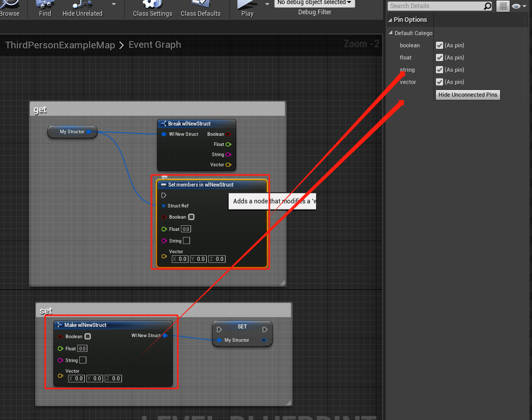Click the My Structor getter output pin
Screen dimensions: 532x420
click(x=88, y=131)
